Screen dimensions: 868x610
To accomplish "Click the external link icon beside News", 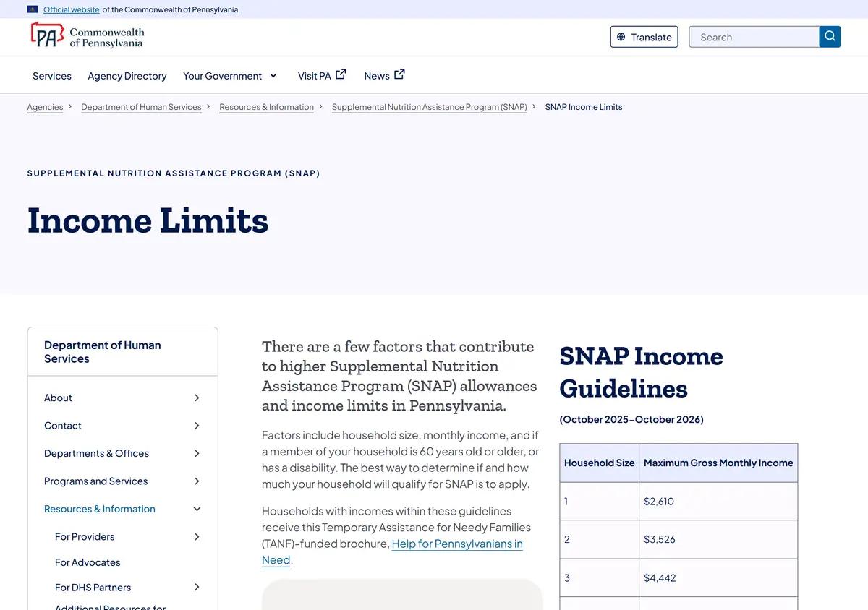I will [399, 74].
